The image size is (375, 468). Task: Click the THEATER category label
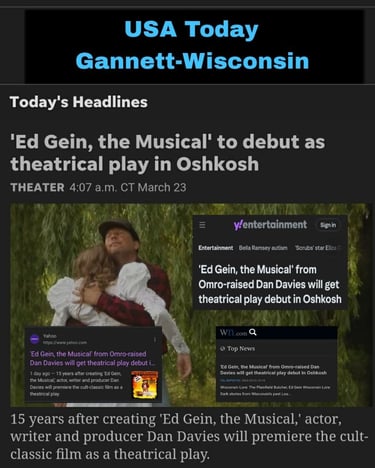point(37,187)
